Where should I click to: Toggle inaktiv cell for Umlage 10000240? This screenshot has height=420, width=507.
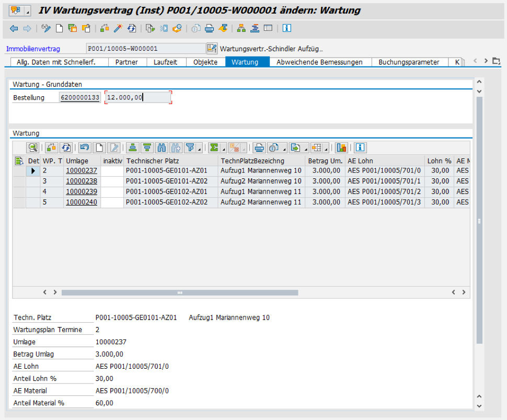(x=112, y=202)
